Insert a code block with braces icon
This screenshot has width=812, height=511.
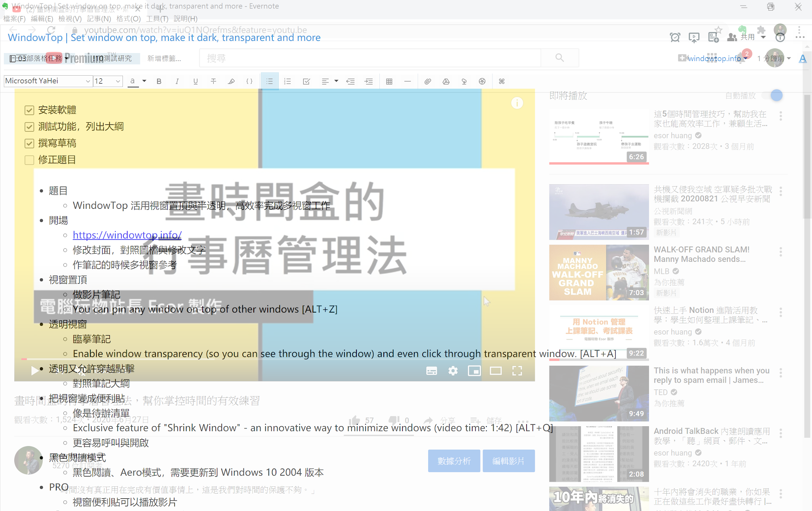249,81
